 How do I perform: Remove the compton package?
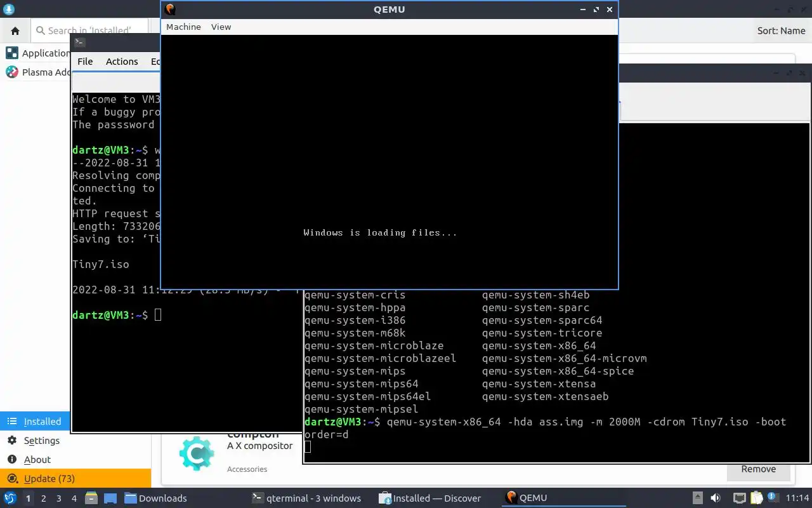[x=759, y=469]
